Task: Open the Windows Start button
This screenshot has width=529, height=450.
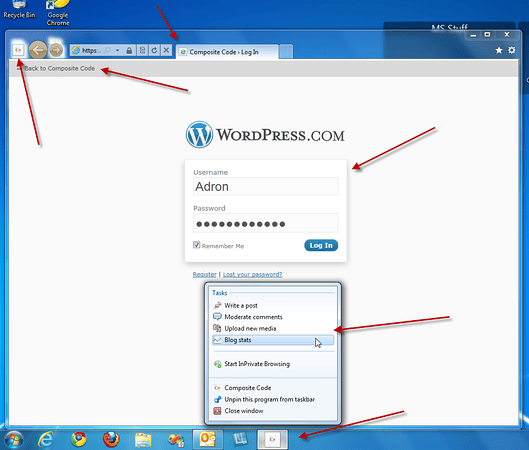Action: tap(13, 440)
